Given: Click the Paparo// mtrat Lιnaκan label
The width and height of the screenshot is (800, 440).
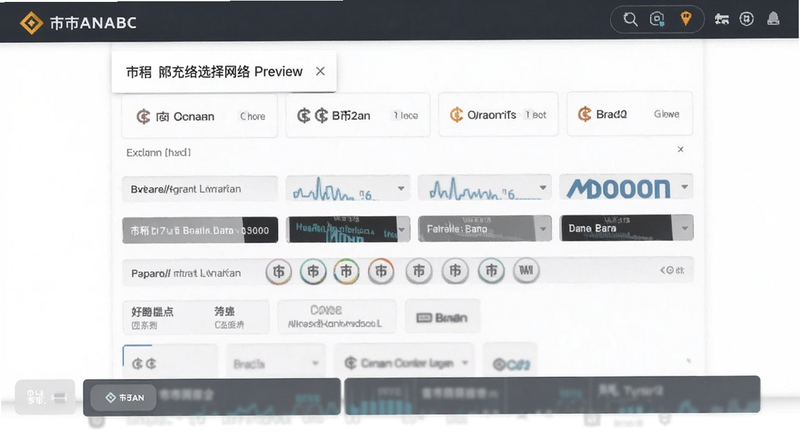Looking at the screenshot, I should (x=186, y=273).
